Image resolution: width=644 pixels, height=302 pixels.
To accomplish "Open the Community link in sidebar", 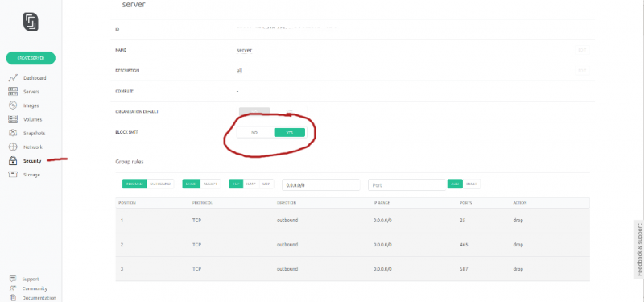I will 35,288.
